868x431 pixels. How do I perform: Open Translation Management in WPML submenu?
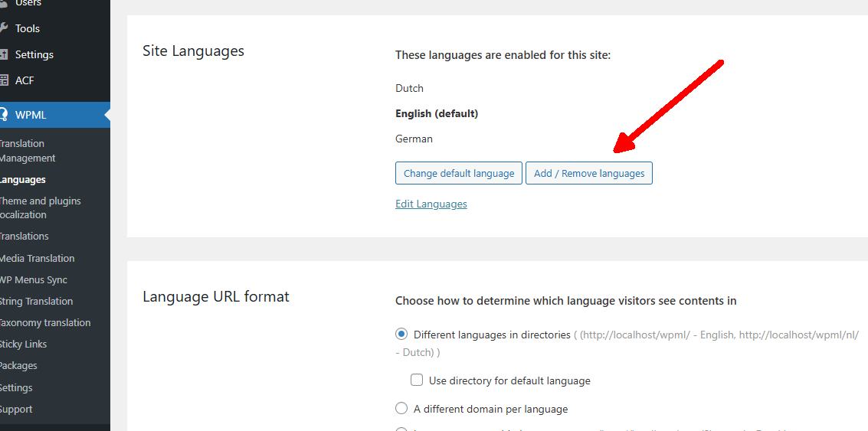pos(28,151)
